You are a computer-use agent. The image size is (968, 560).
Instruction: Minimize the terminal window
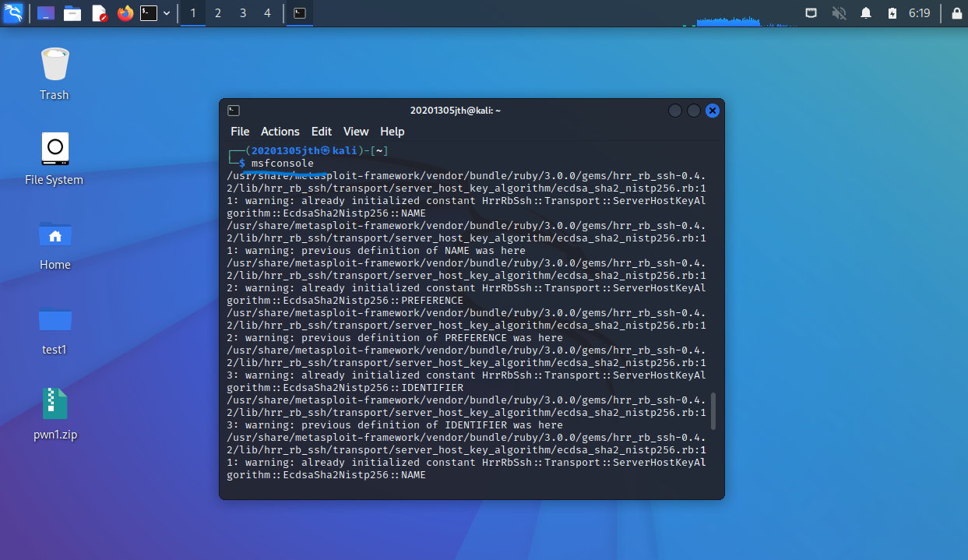pos(675,111)
